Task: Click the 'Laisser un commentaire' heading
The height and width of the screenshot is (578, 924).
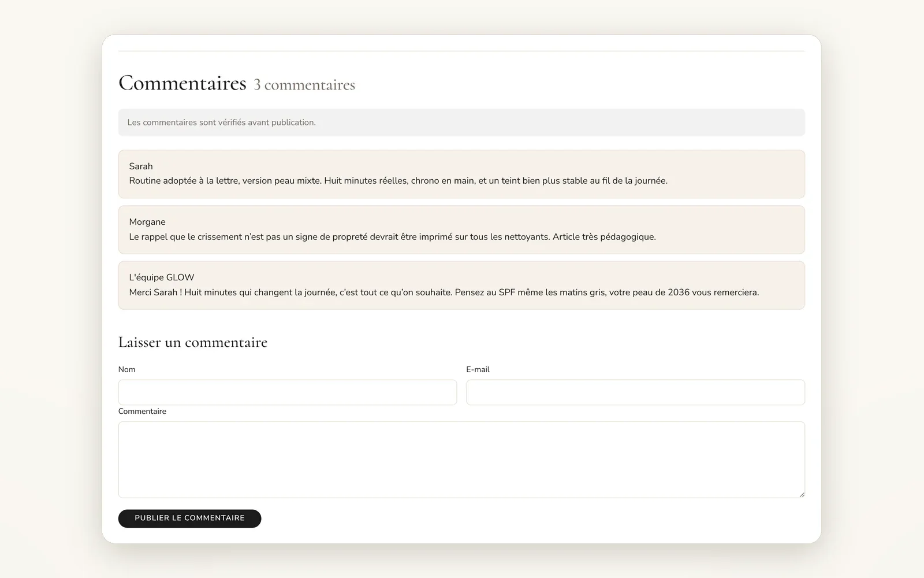Action: point(193,342)
